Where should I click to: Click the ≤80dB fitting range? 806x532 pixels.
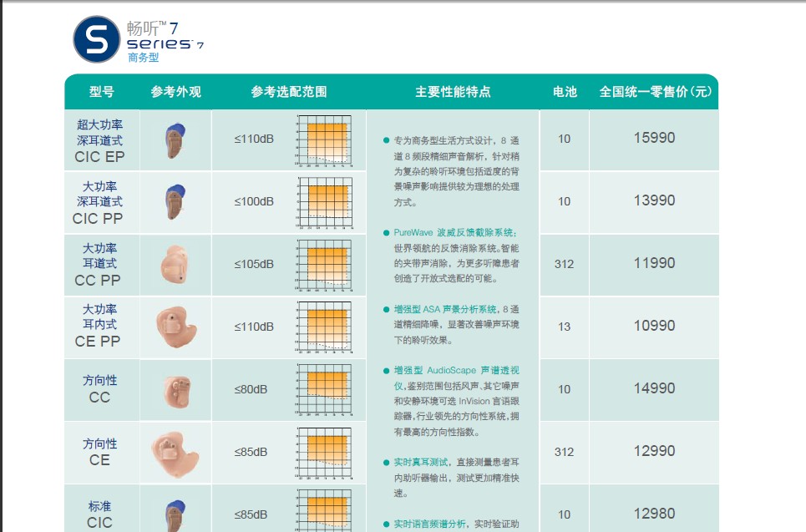tap(251, 390)
